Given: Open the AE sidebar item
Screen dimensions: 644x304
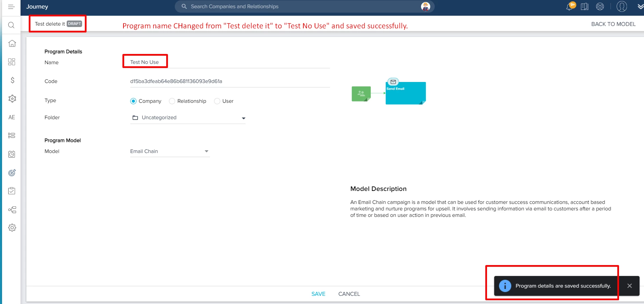Looking at the screenshot, I should 12,117.
